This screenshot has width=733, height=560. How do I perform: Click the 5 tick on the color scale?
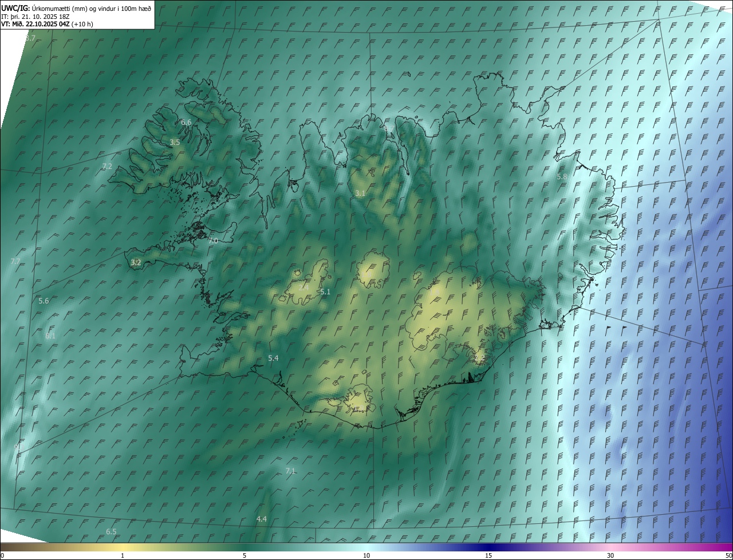click(245, 555)
